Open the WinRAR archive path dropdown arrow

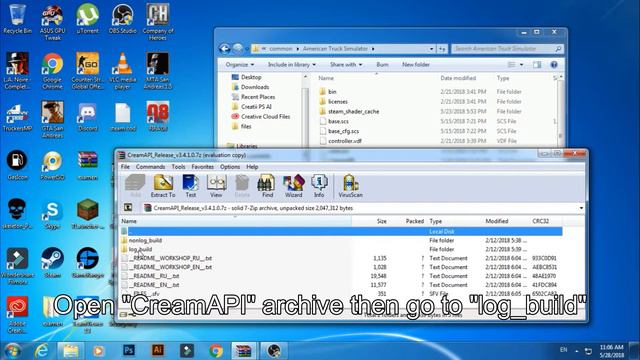(581, 208)
